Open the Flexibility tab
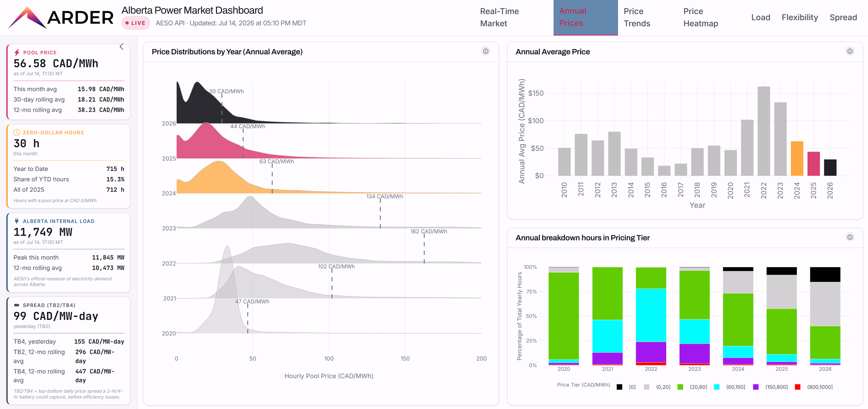Viewport: 868px width, 409px height. coord(800,17)
